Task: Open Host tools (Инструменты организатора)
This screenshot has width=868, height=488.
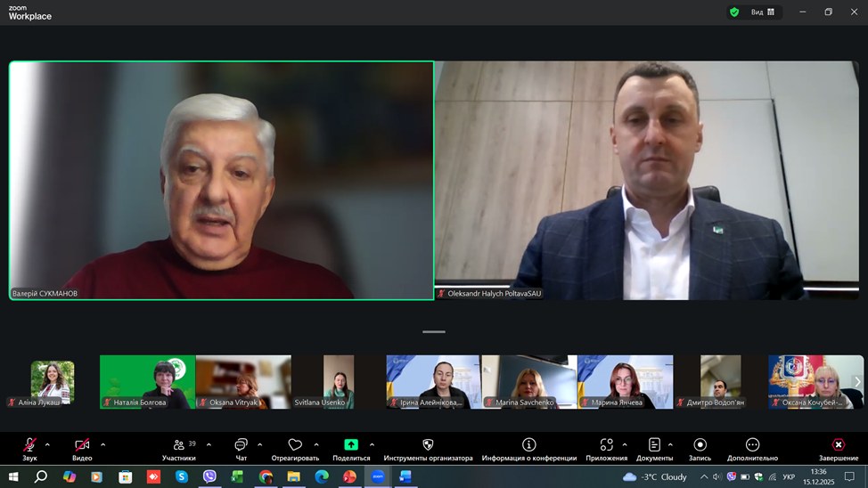Action: [x=428, y=445]
